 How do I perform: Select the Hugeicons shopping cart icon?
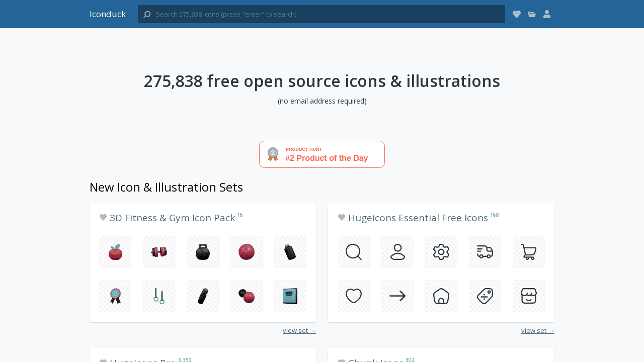click(529, 252)
